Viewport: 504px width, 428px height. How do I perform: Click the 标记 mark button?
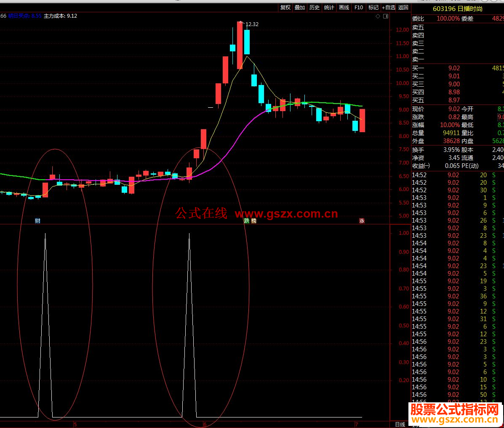pyautogui.click(x=373, y=8)
